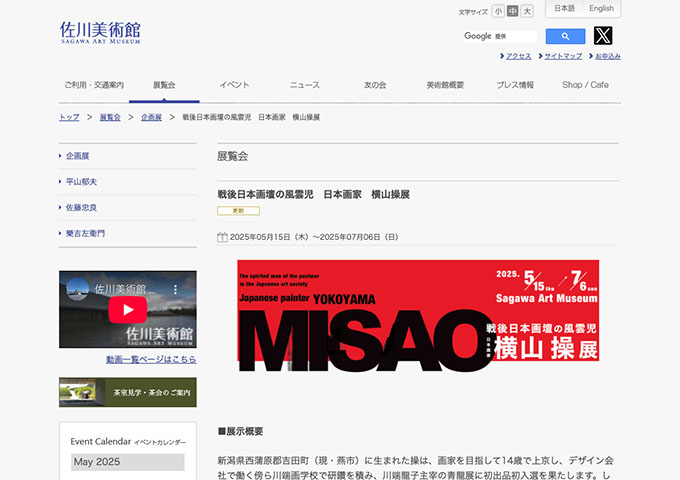Play the Sagawa Art Museum YouTube video

coord(128,309)
